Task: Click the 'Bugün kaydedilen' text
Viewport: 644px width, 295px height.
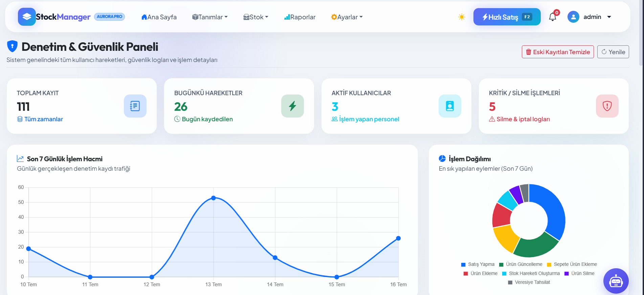Action: [207, 119]
